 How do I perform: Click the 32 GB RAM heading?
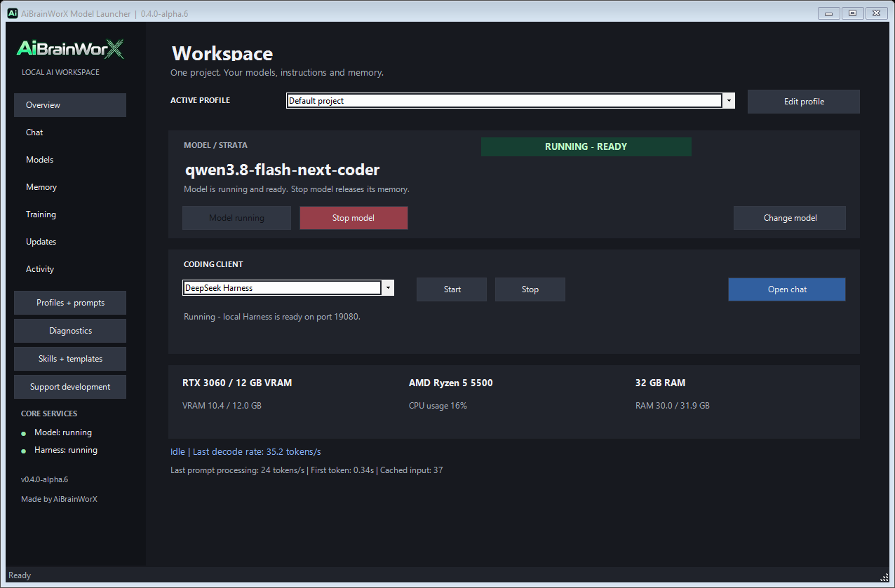coord(660,383)
